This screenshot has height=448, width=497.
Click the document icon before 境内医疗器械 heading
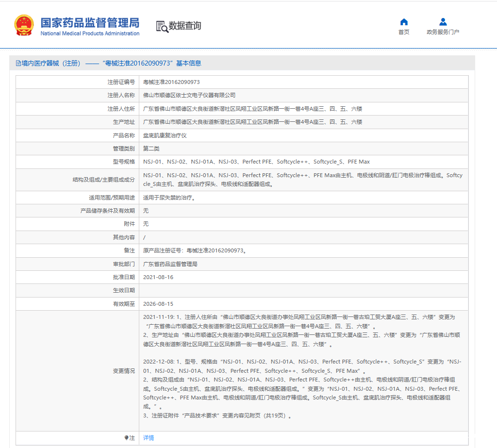pos(18,63)
